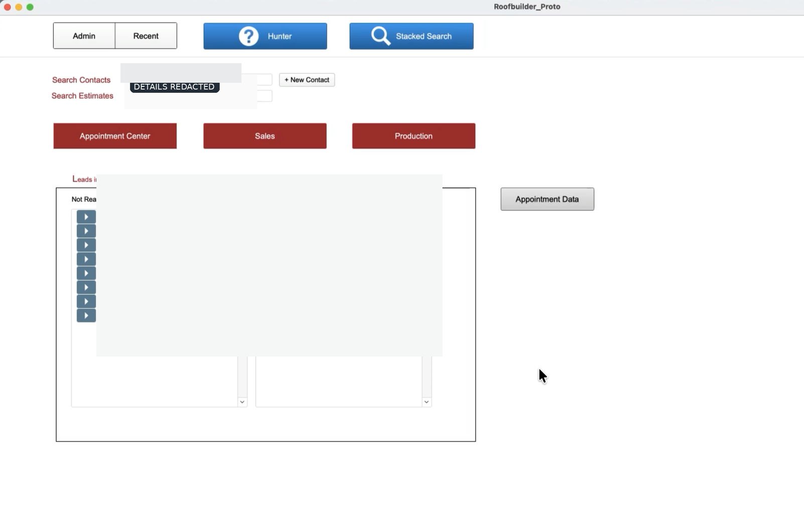Select the third arrow button in the leads list

(x=86, y=245)
